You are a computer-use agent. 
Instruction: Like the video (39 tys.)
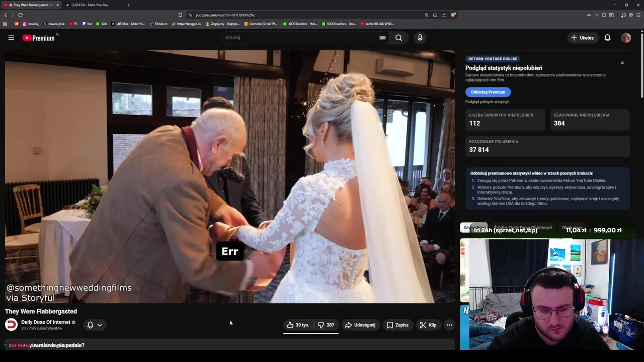[297, 325]
